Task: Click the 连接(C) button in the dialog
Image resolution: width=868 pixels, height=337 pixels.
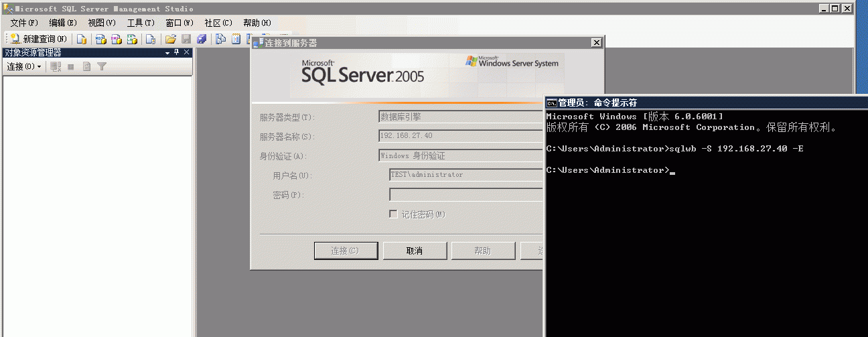Action: (x=346, y=251)
